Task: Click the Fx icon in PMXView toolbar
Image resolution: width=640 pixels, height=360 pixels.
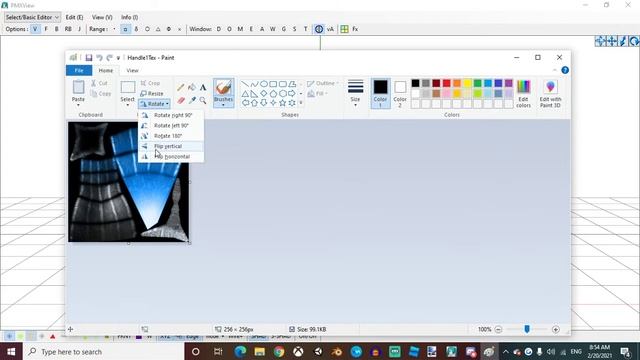Action: (x=355, y=29)
